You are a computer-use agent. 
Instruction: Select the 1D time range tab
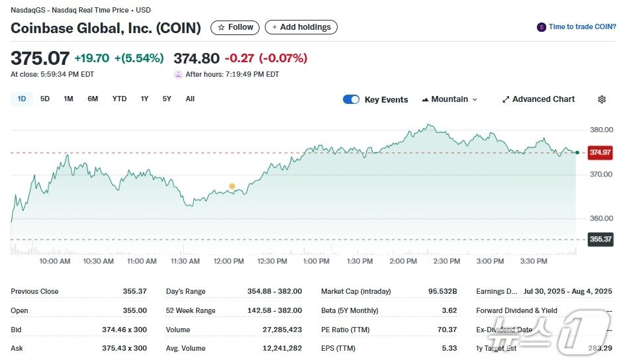click(x=22, y=99)
